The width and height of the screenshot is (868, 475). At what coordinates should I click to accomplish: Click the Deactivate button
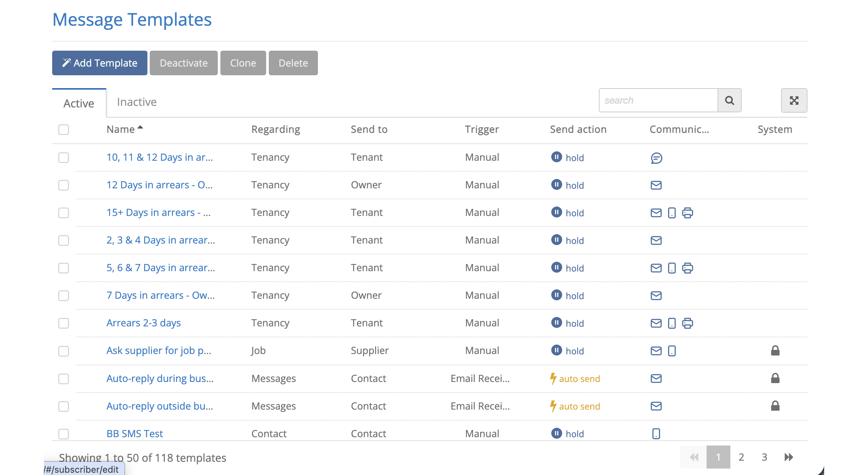tap(184, 63)
